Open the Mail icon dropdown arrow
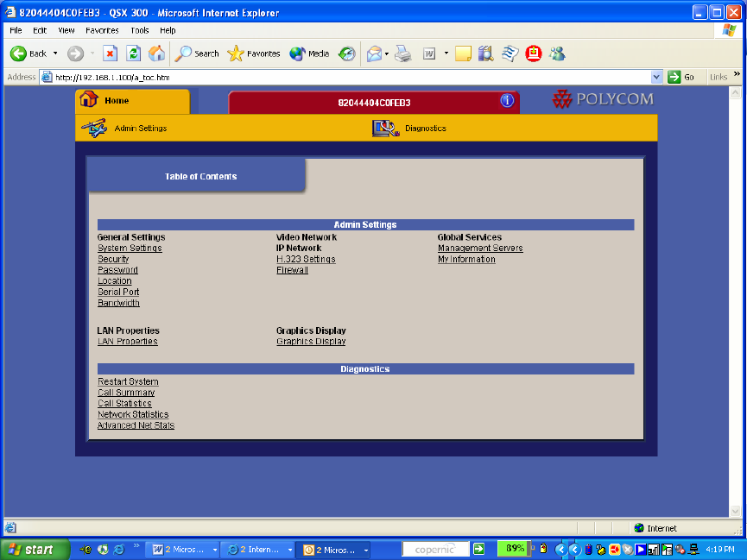Viewport: 747px width, 560px height. tap(387, 53)
